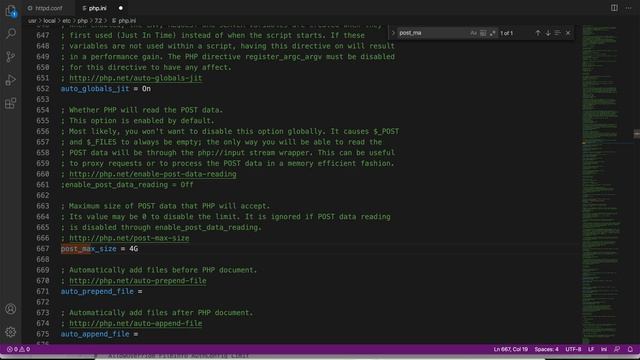Click the 'usr' breadcrumb segment
Screen dimensions: 640x360
(x=32, y=20)
